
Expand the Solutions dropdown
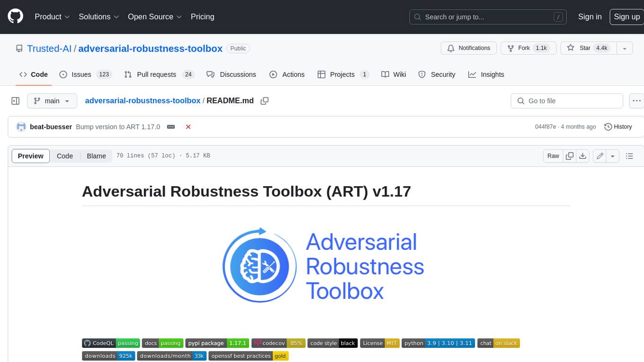coord(99,17)
